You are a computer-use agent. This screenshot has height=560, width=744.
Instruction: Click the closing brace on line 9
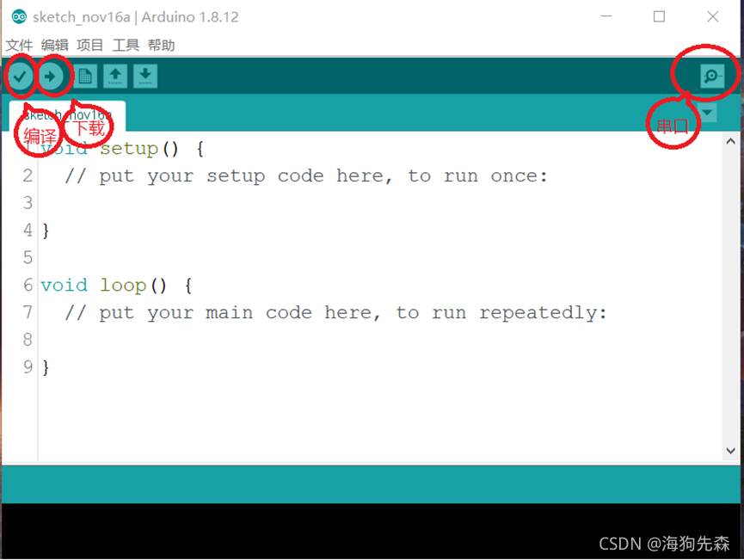46,367
